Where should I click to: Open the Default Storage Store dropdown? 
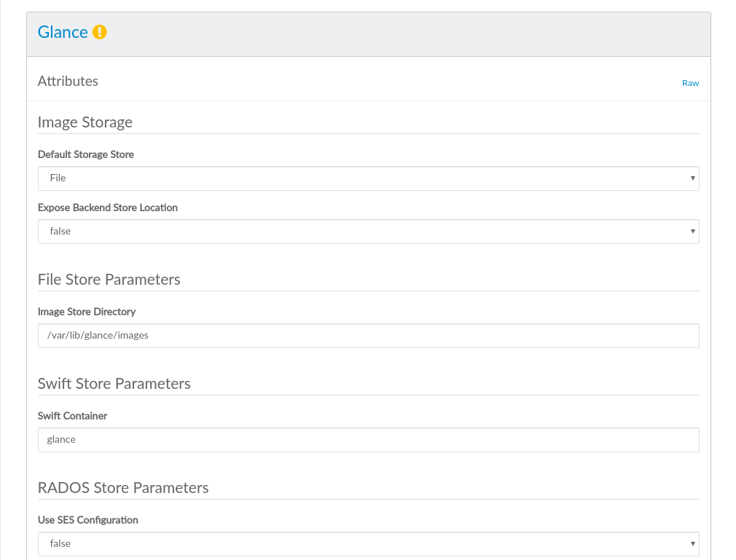coord(368,178)
